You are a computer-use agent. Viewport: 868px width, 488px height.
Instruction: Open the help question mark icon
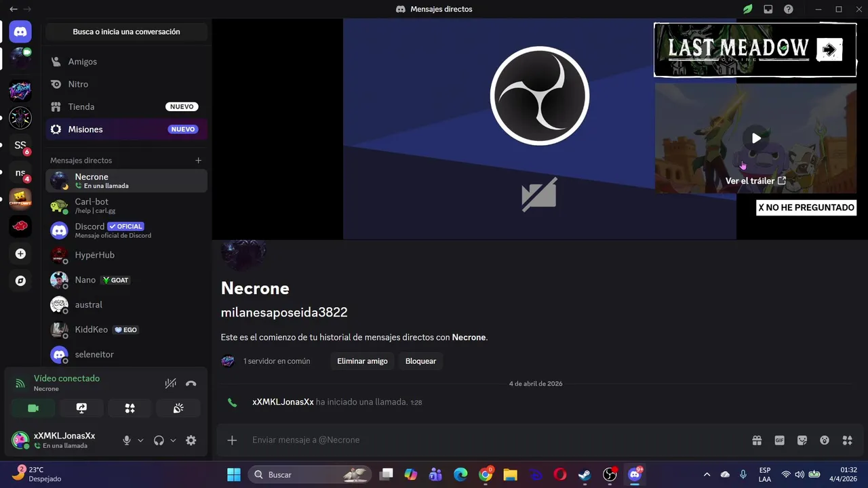click(x=789, y=9)
